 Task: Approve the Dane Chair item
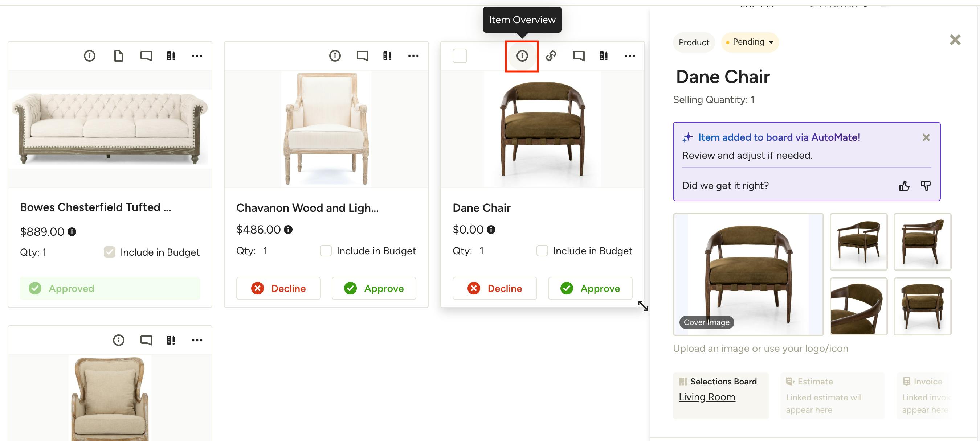(x=590, y=289)
